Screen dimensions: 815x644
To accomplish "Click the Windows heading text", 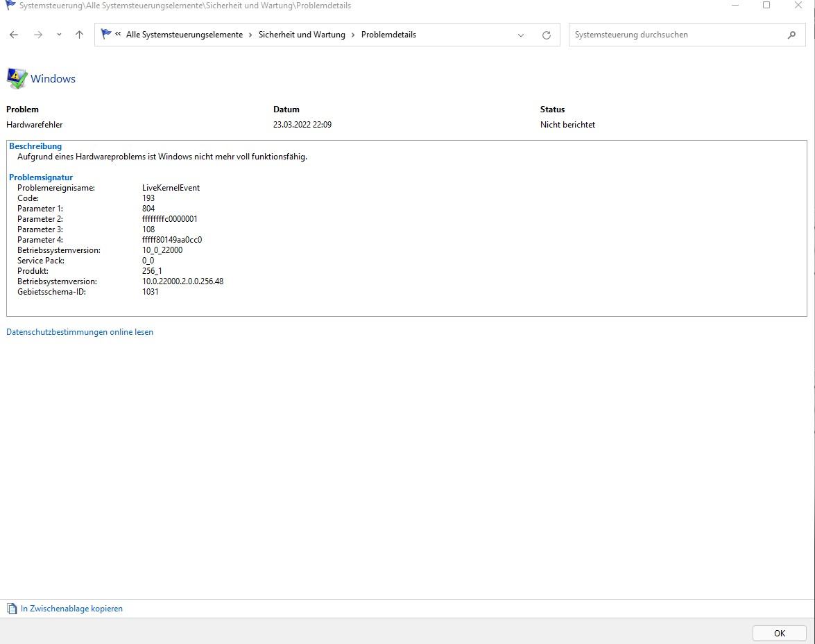I will click(53, 79).
